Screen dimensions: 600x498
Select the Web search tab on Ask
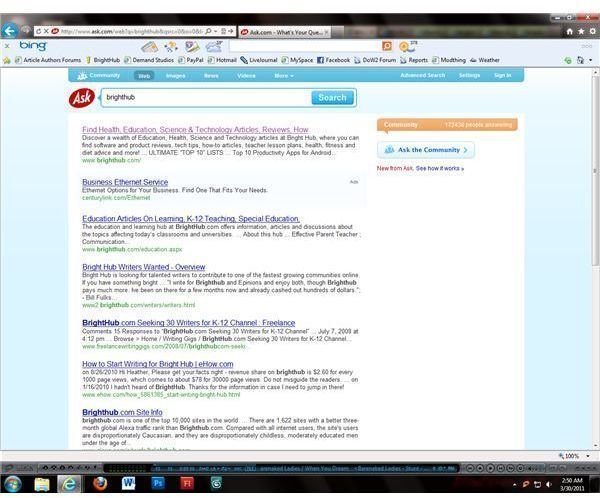coord(144,76)
